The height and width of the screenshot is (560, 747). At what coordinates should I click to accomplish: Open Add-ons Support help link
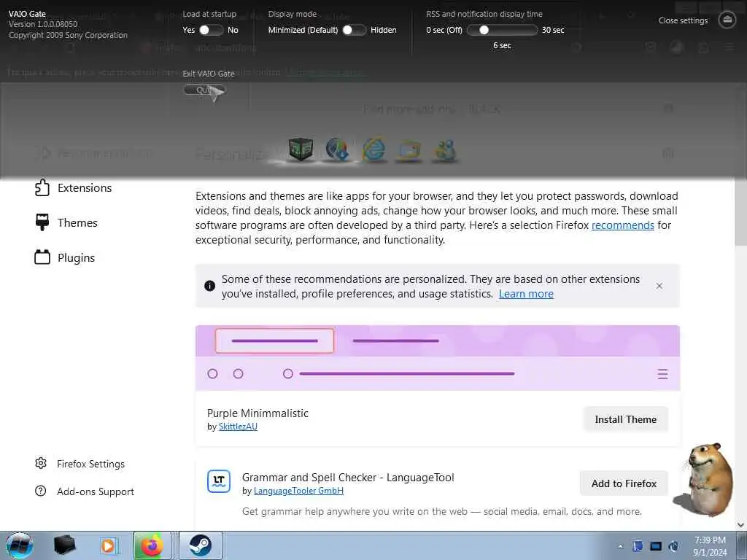point(85,491)
